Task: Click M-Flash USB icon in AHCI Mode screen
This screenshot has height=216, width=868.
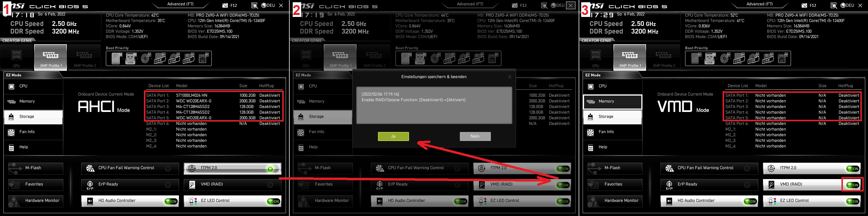Action: [x=15, y=168]
